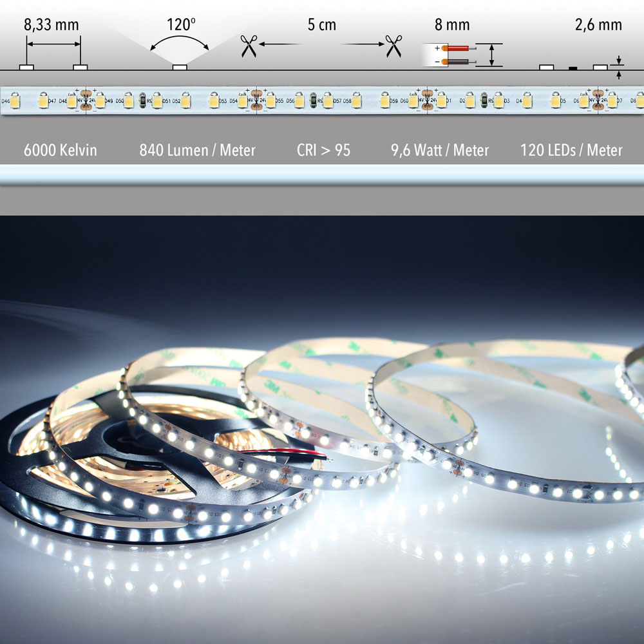The height and width of the screenshot is (644, 644).
Task: Click the "2,6 mm" height text
Action: coord(598,26)
